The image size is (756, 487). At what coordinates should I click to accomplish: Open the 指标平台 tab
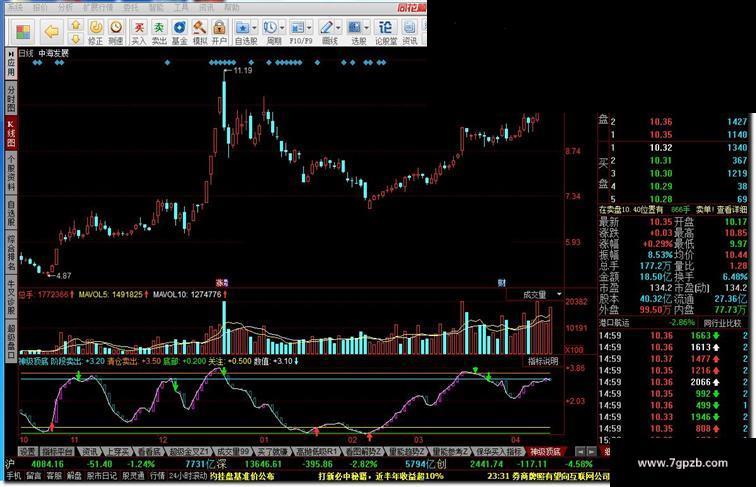[x=57, y=452]
